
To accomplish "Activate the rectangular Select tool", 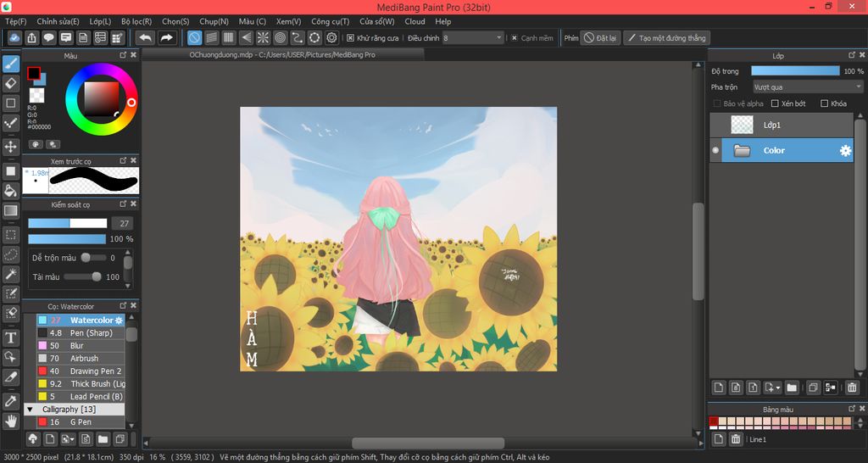I will 10,235.
